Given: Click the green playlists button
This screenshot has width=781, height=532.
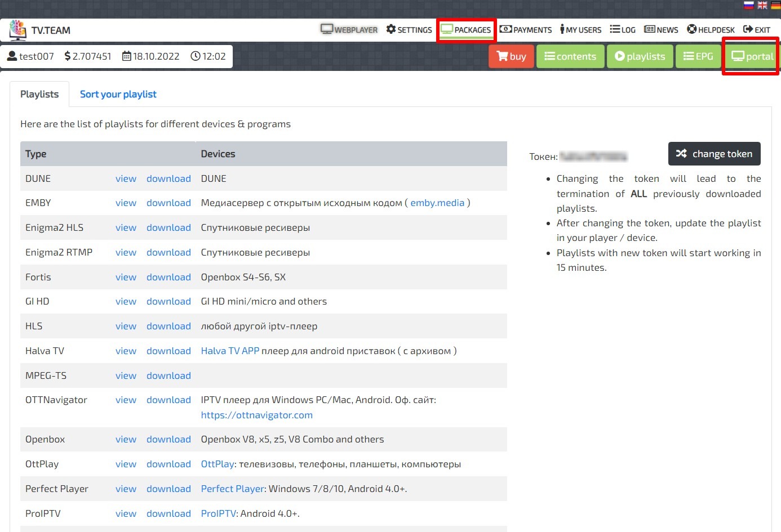Looking at the screenshot, I should [640, 56].
